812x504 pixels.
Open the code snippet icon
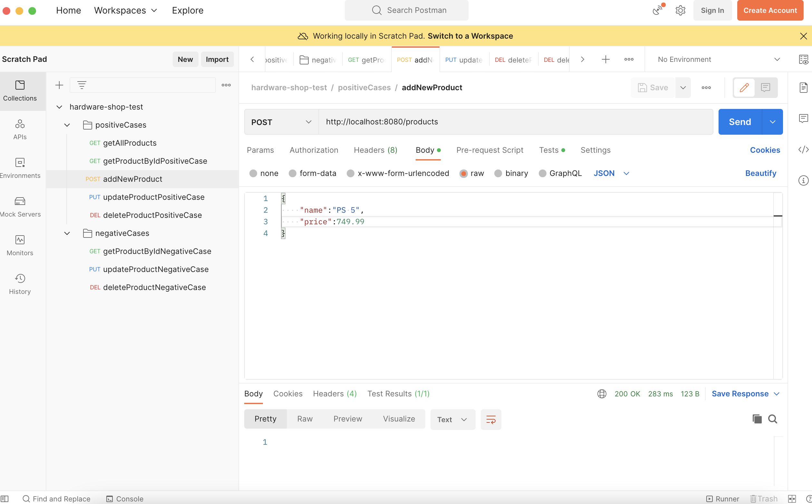coord(803,149)
